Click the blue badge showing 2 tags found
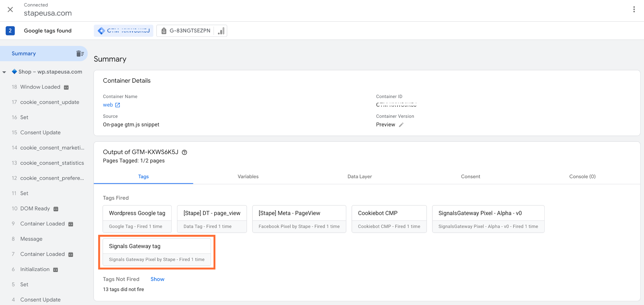The image size is (644, 305). click(x=10, y=30)
